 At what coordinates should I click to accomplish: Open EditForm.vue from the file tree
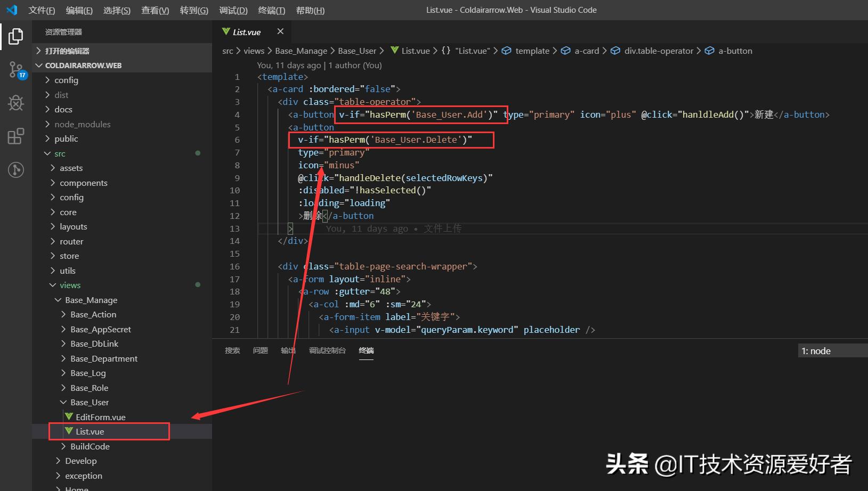point(100,417)
